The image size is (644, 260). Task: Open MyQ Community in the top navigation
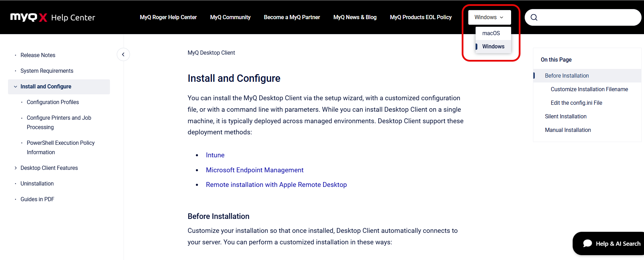230,17
